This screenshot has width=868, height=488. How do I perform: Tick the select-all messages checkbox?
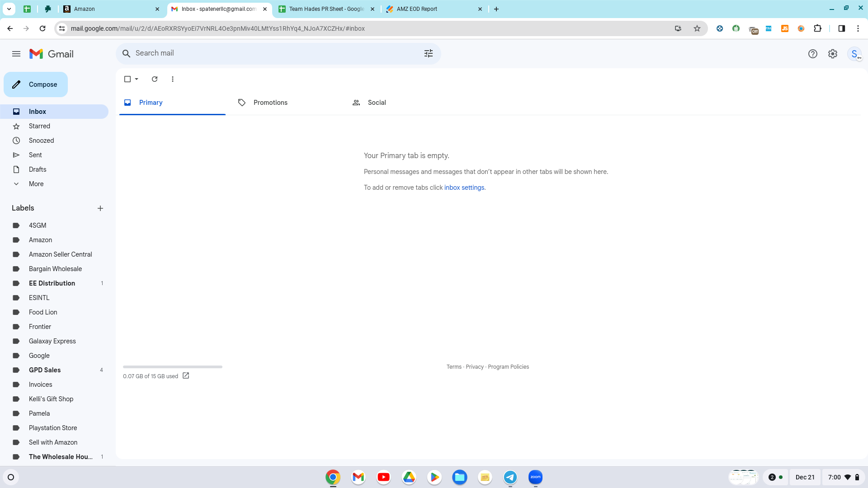[127, 79]
